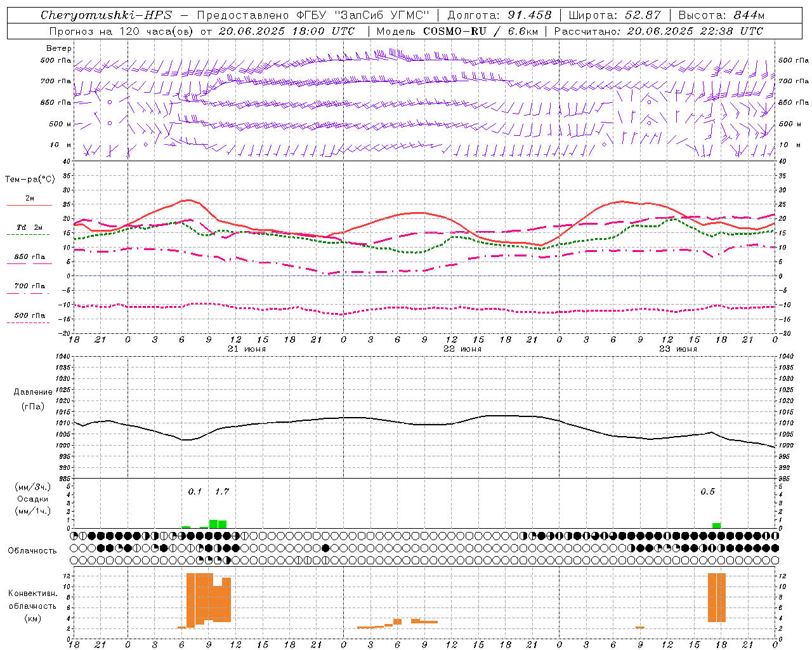Click the "Облачность" cloud cover label
Screen dimensions: 812x650
point(32,551)
